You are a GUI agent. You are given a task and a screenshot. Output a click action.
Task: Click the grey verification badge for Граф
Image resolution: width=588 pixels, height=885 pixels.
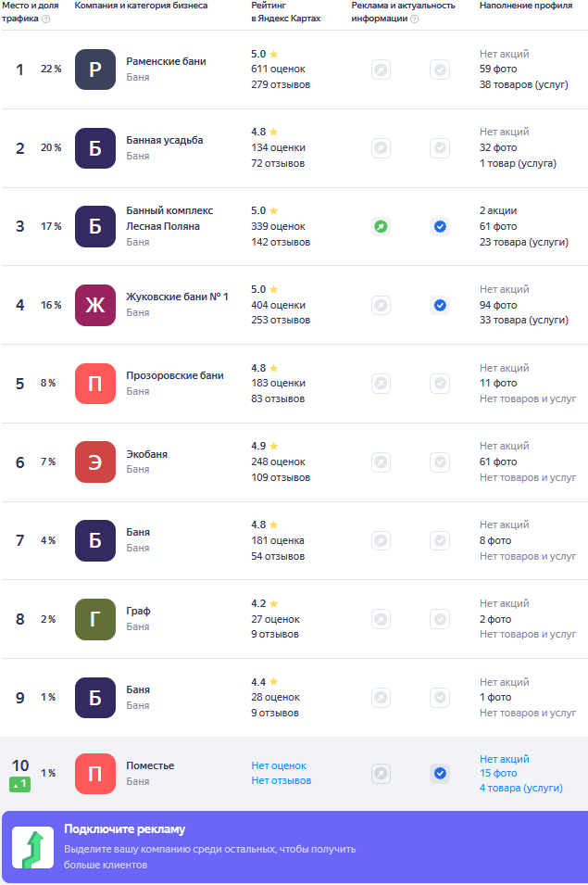[440, 619]
